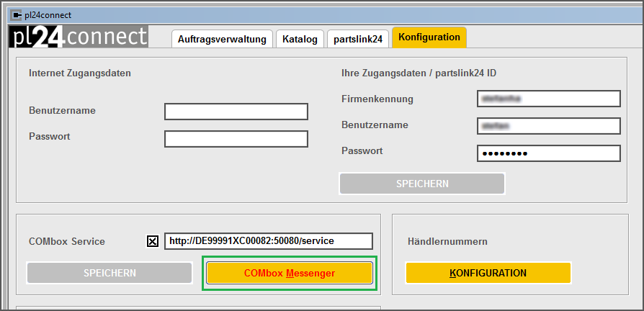Click SPEICHERN button in COMbox Service section
The image size is (644, 311).
109,273
